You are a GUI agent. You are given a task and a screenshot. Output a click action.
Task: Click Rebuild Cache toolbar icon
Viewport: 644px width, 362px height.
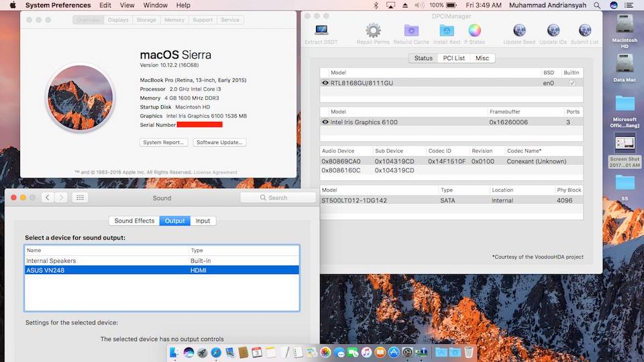click(x=411, y=30)
